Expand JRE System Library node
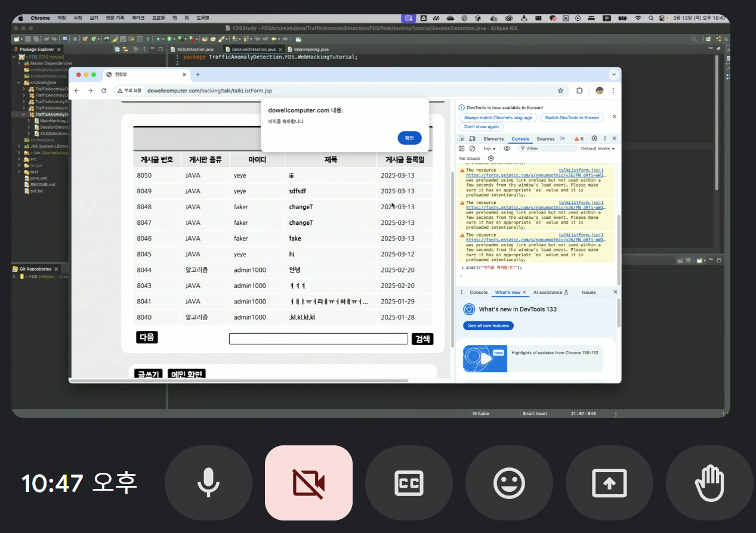The width and height of the screenshot is (756, 533). click(19, 146)
